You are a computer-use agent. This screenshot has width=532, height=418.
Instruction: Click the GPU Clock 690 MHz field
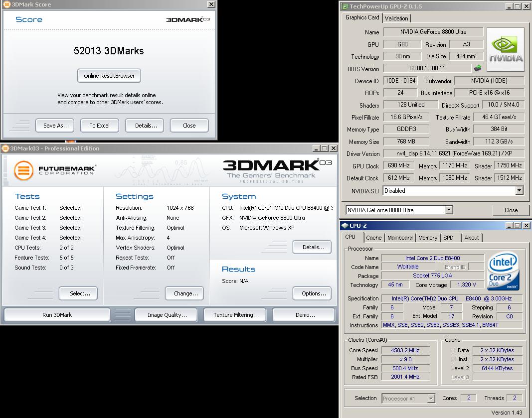coord(399,165)
